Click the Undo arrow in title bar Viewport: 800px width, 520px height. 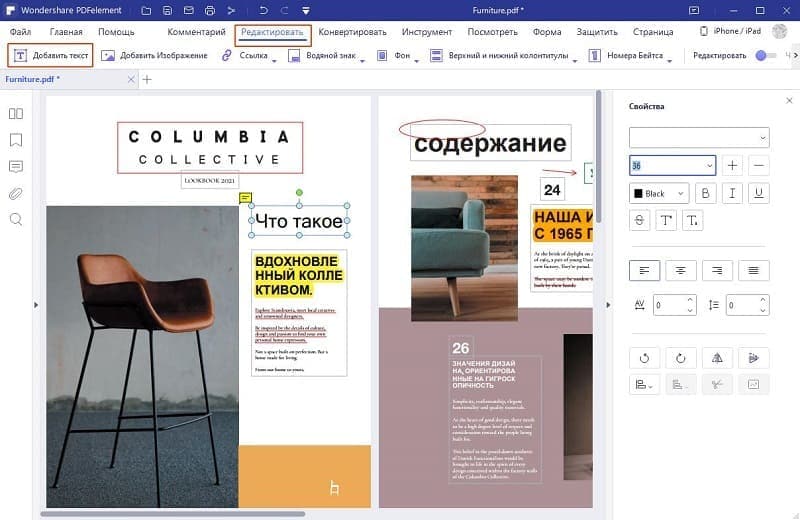(x=263, y=10)
